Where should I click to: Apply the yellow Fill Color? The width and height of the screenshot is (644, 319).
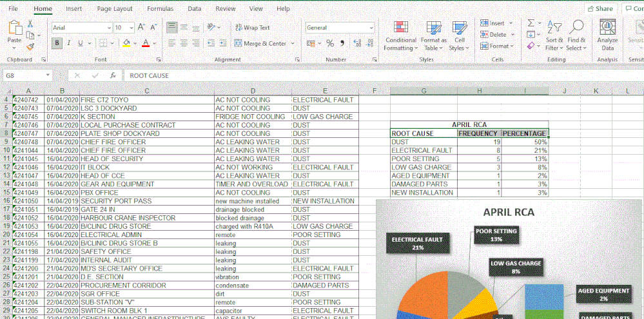(126, 43)
